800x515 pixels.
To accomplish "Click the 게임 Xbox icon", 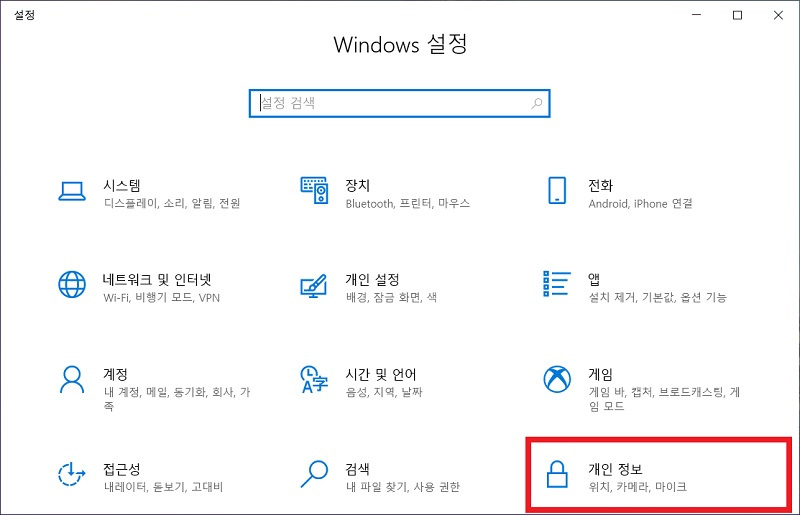I will coord(557,379).
